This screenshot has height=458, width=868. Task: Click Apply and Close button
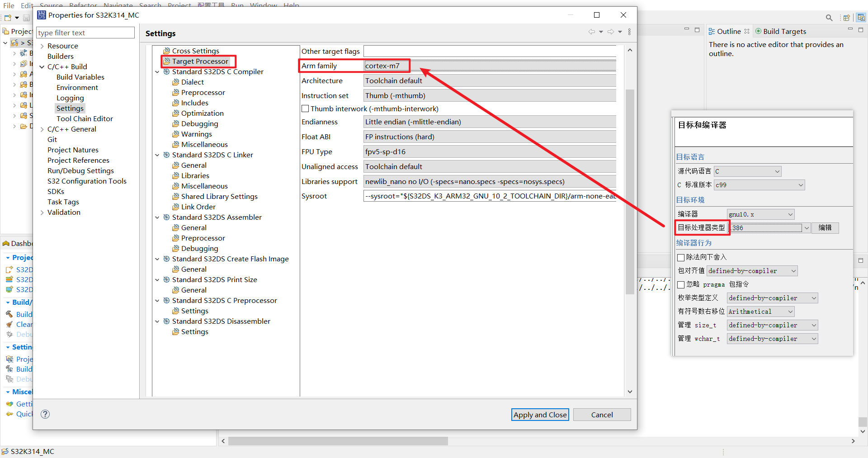coord(540,415)
